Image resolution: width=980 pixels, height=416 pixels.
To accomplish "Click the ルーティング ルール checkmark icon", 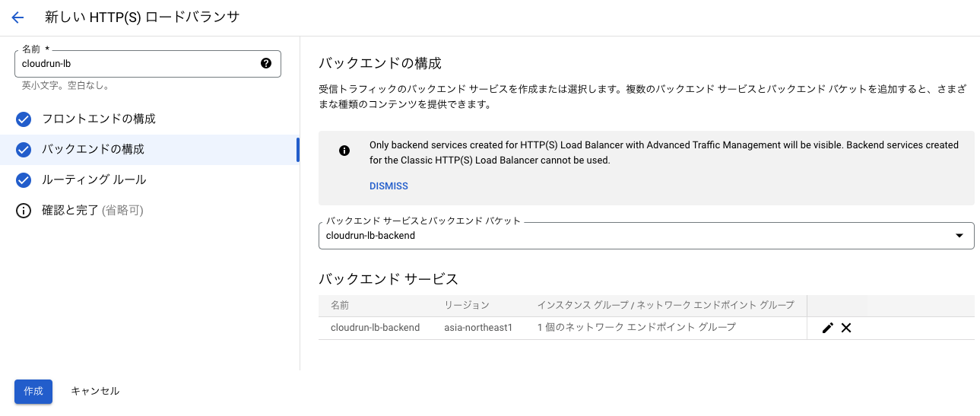I will [x=24, y=180].
